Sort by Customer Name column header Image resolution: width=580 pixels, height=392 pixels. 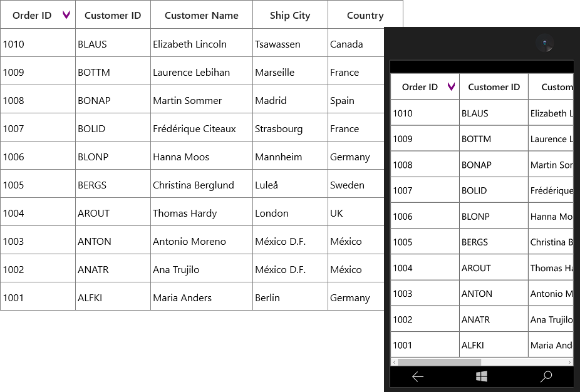(202, 15)
